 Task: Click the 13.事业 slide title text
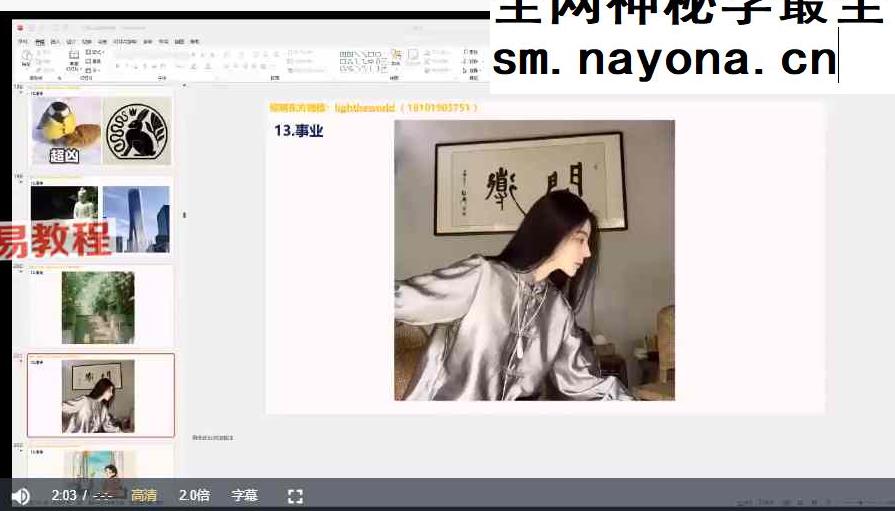tap(299, 131)
